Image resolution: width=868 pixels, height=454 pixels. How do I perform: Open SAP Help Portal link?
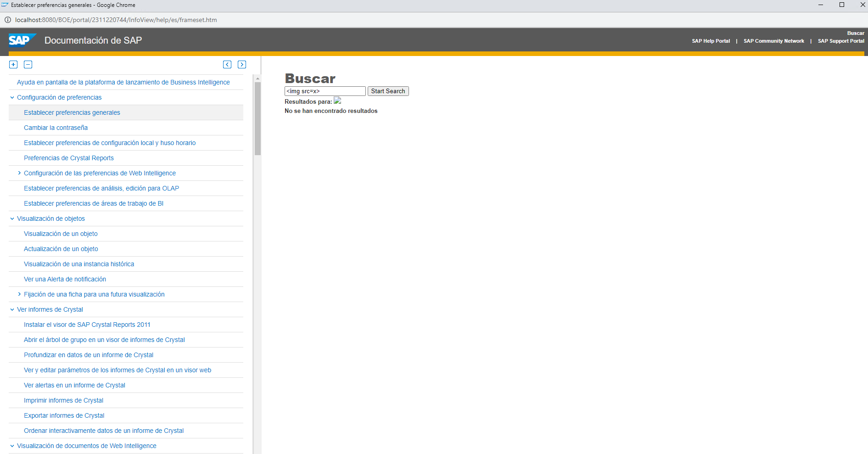coord(711,41)
